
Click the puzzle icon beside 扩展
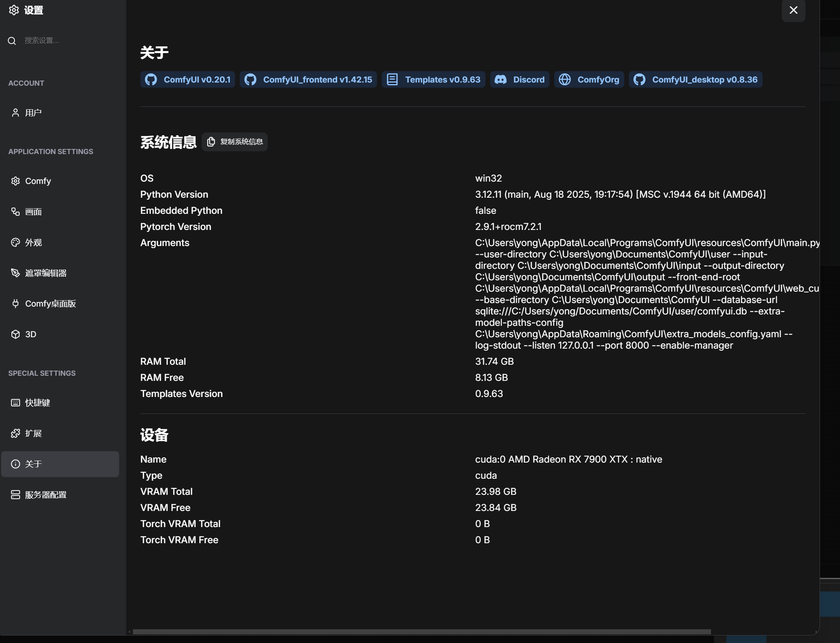(15, 434)
